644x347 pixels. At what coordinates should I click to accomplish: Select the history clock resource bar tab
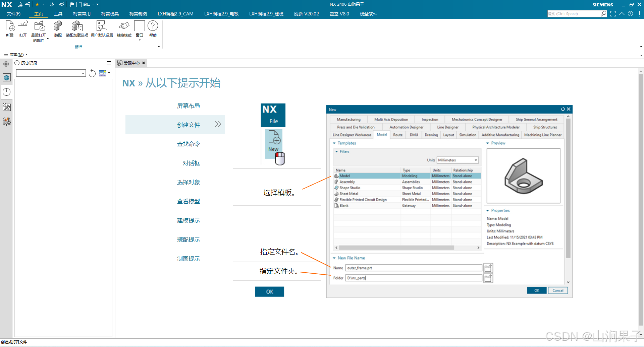tap(6, 92)
